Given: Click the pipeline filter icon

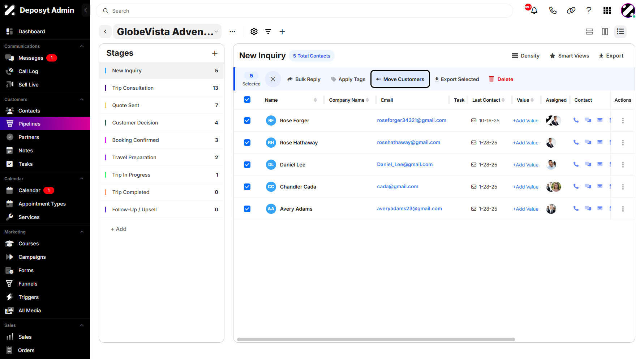Looking at the screenshot, I should 268,31.
